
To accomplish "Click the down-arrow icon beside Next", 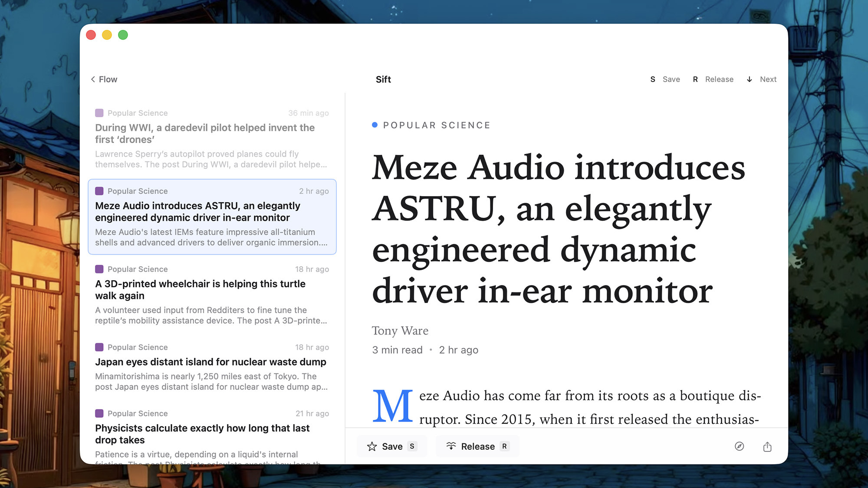I will coord(749,79).
